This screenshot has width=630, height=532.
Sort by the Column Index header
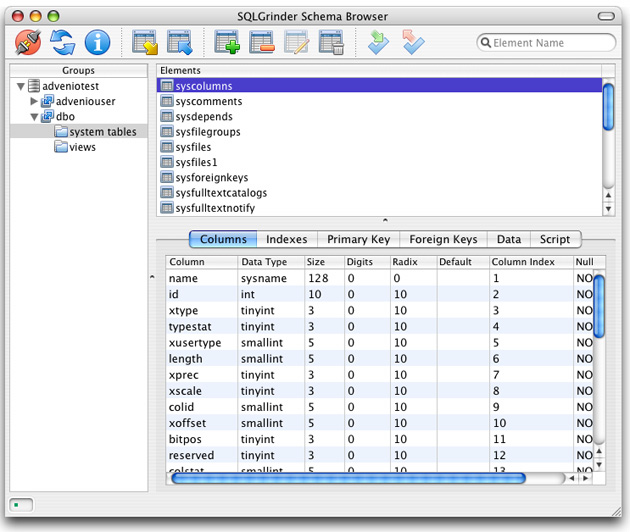[531, 262]
